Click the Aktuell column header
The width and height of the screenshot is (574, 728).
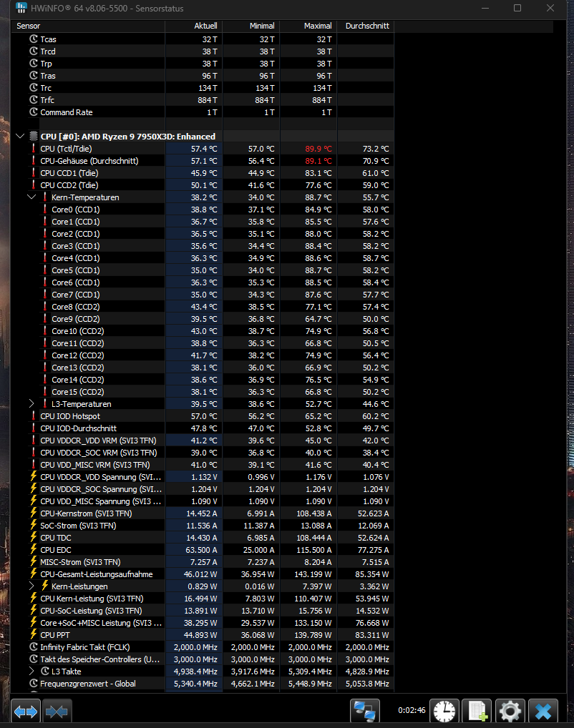(194, 26)
